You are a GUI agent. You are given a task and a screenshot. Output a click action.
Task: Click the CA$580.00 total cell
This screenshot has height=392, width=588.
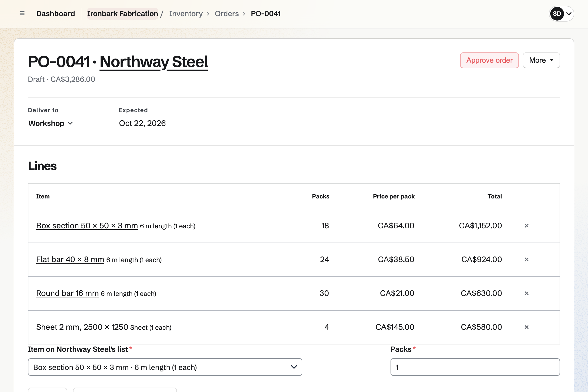coord(481,327)
